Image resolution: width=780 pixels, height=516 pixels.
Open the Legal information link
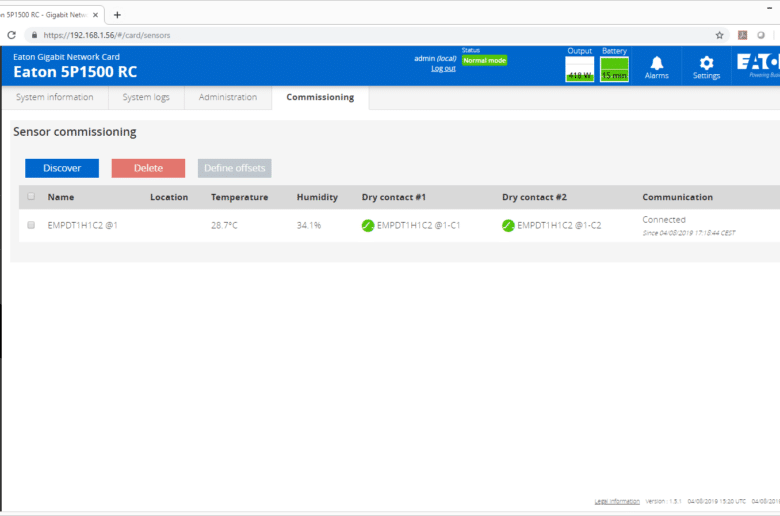617,501
